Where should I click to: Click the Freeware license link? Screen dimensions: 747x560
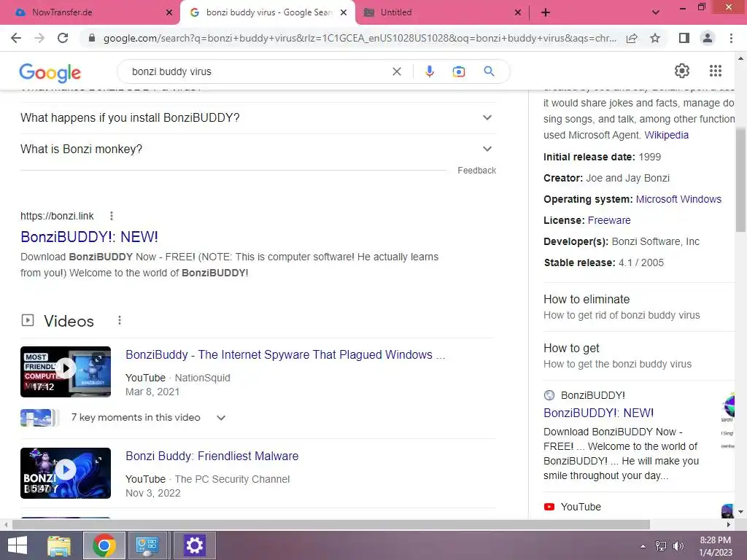click(x=609, y=220)
